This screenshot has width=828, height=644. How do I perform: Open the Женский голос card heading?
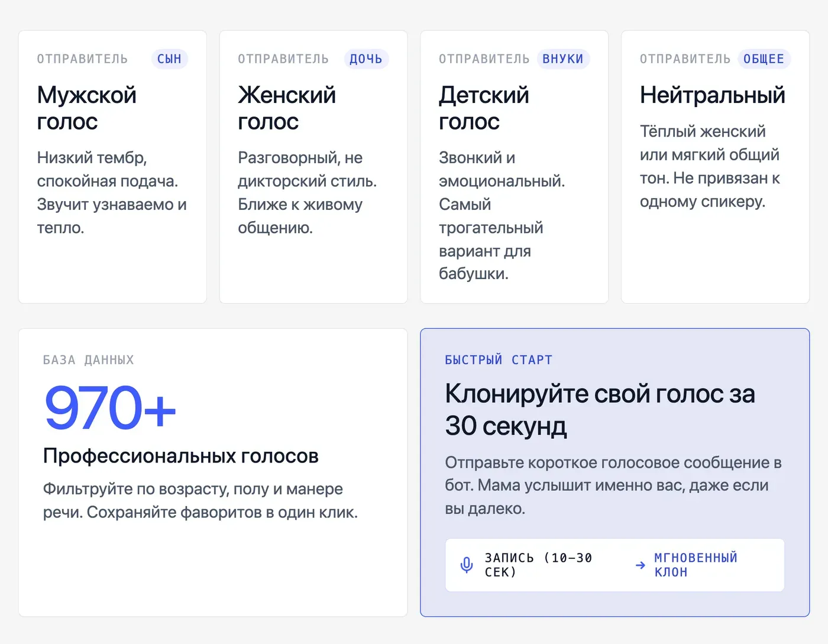(x=287, y=108)
